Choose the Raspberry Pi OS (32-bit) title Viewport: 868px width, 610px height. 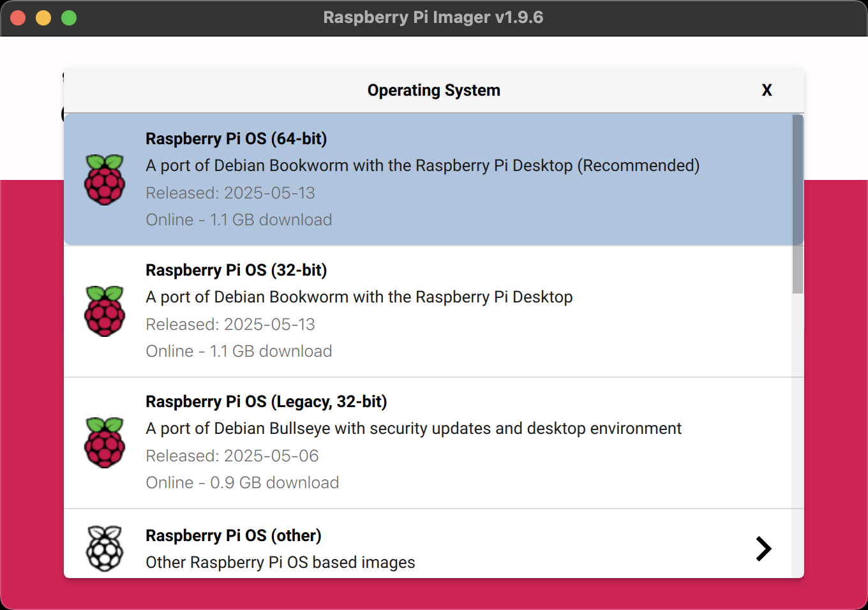point(236,271)
